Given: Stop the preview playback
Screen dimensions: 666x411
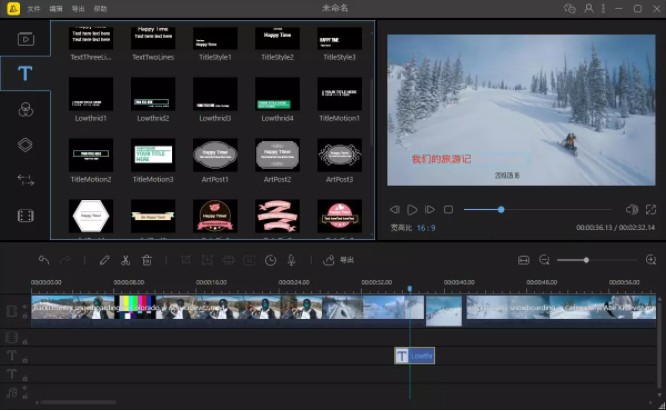Looking at the screenshot, I should 448,209.
